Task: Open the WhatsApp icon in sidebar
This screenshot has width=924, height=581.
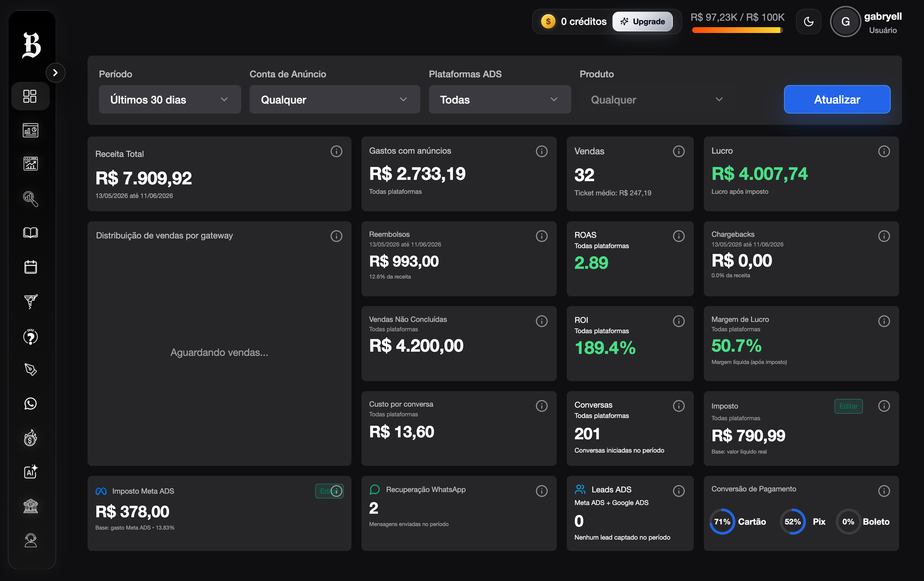Action: 30,404
